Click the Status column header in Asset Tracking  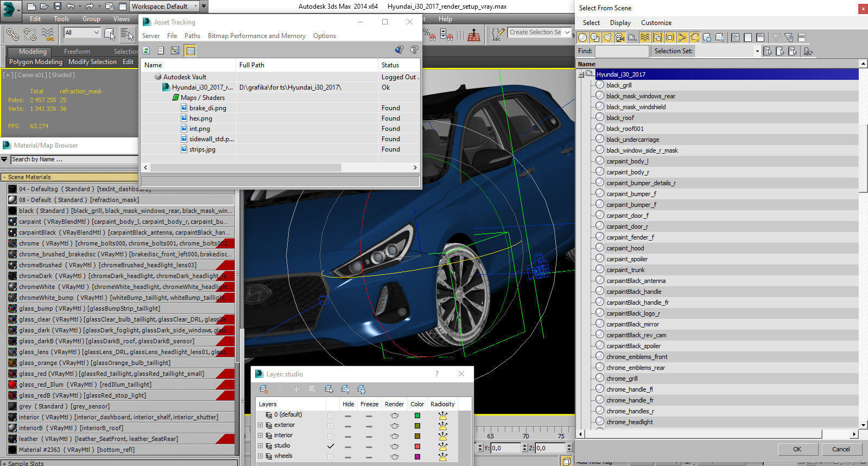tap(399, 65)
